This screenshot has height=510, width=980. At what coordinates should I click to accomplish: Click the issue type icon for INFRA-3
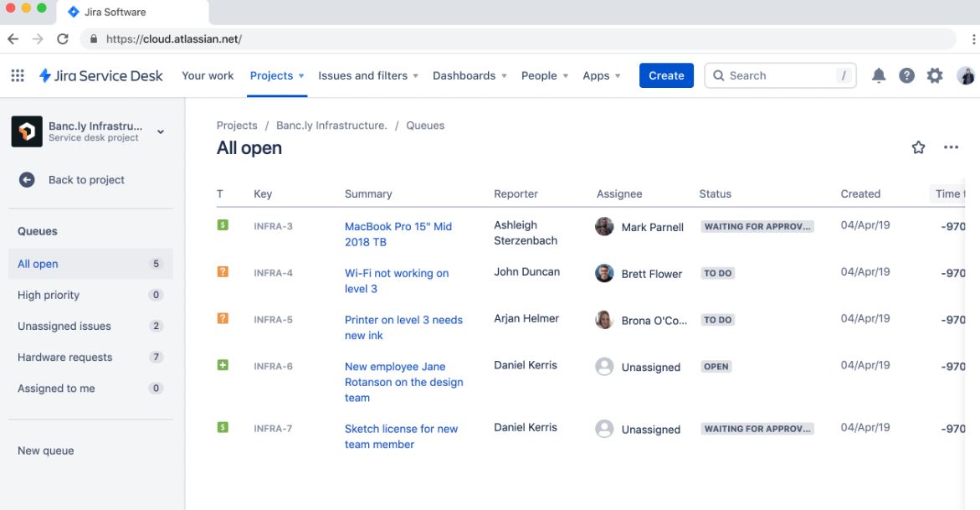tap(223, 224)
